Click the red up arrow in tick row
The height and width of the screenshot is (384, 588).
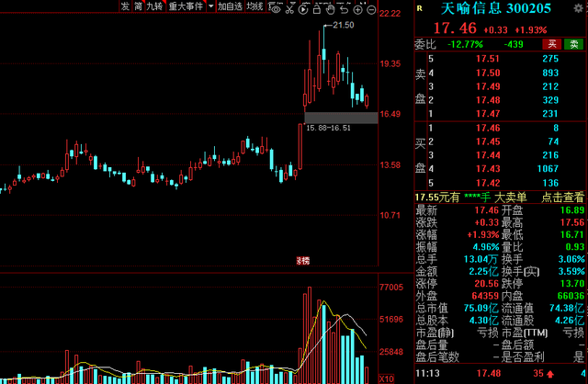[x=550, y=374]
